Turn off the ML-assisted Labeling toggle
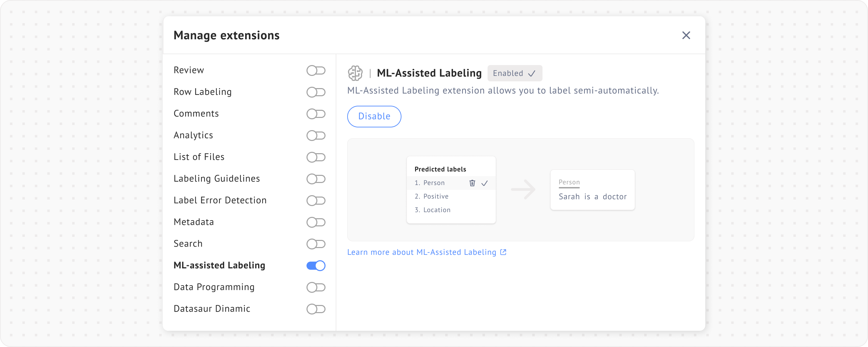868x347 pixels. click(316, 266)
